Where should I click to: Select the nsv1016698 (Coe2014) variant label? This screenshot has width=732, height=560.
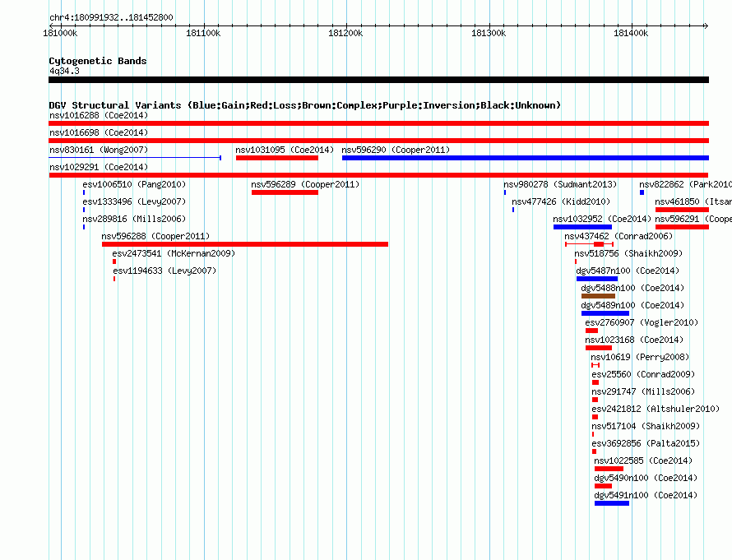(99, 132)
